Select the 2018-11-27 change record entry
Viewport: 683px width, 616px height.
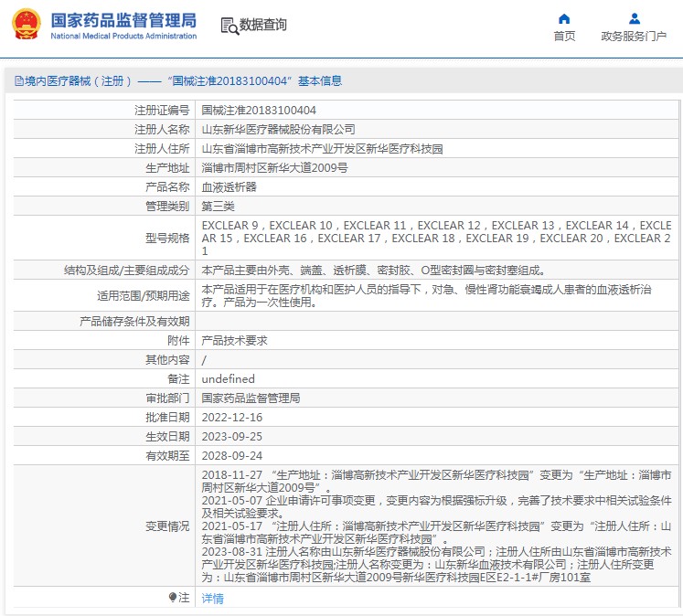(436, 481)
